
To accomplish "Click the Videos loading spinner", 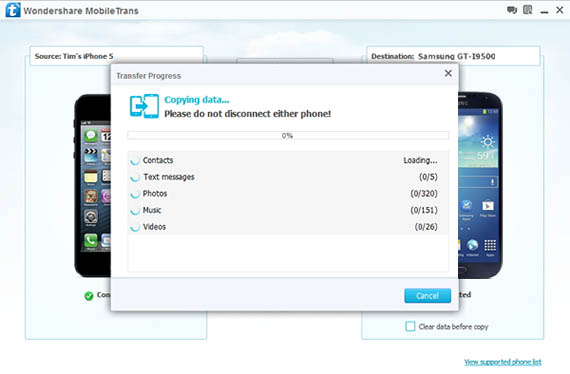I will click(x=135, y=227).
